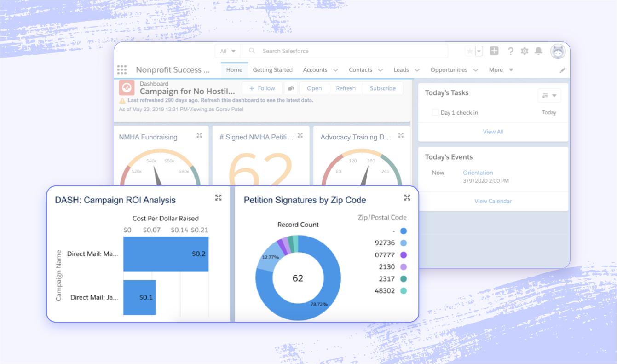The height and width of the screenshot is (364, 617).
Task: Open the Today's Tasks filter dropdown
Action: pos(549,96)
